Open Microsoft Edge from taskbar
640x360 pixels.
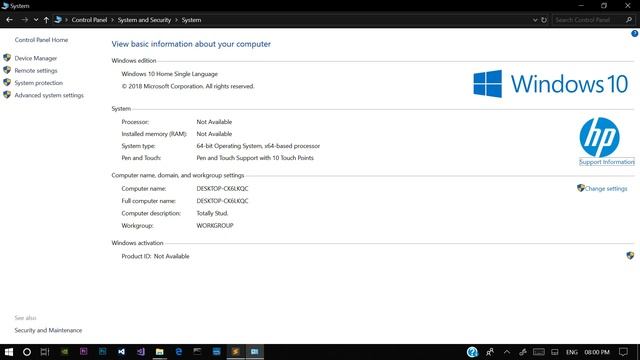click(x=178, y=352)
